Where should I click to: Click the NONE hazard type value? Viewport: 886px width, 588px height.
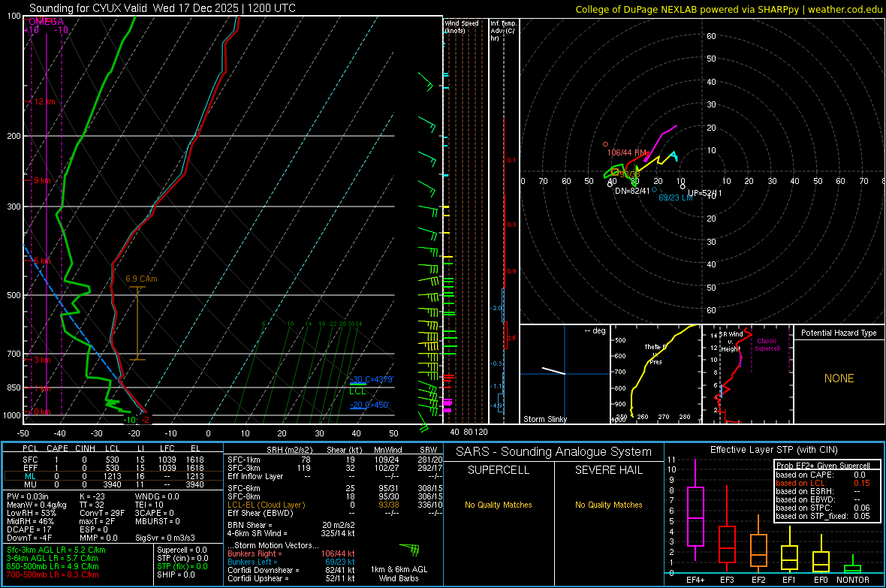point(839,378)
